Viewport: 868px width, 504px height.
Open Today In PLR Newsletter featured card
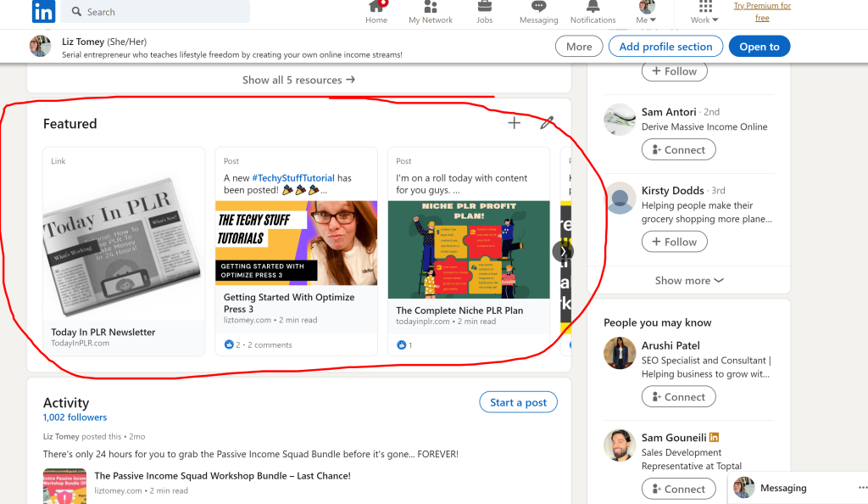(x=124, y=251)
